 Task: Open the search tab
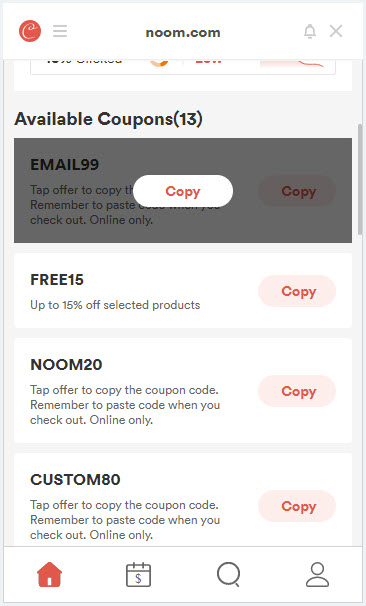coord(228,575)
